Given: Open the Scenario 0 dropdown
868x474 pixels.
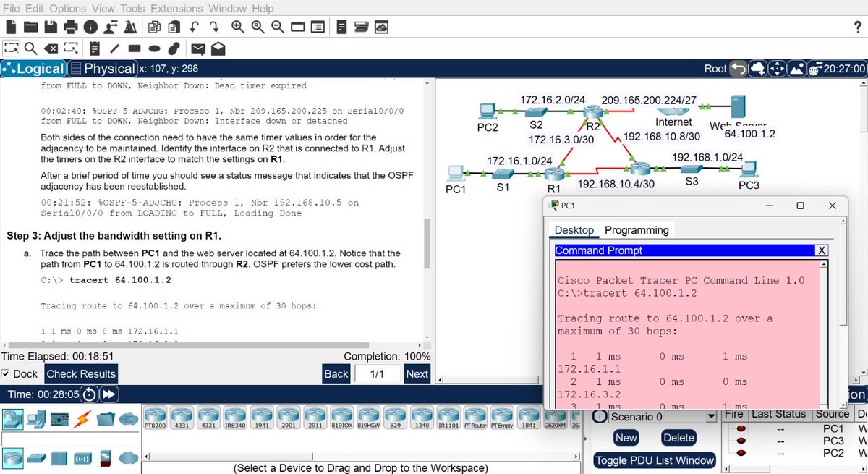Looking at the screenshot, I should coord(712,417).
